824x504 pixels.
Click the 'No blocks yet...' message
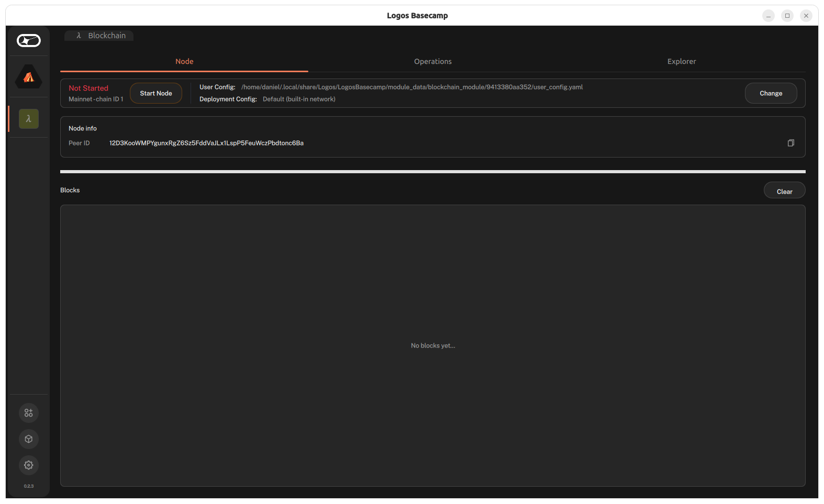point(433,345)
